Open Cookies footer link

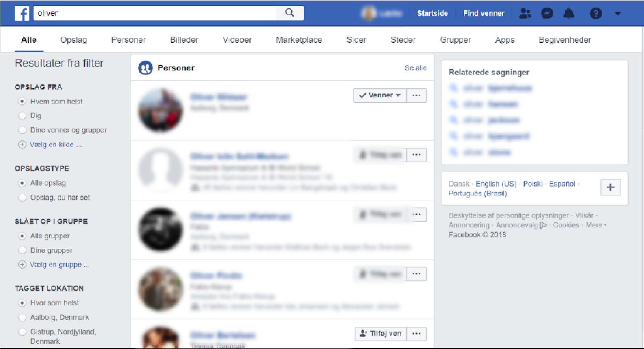[566, 225]
